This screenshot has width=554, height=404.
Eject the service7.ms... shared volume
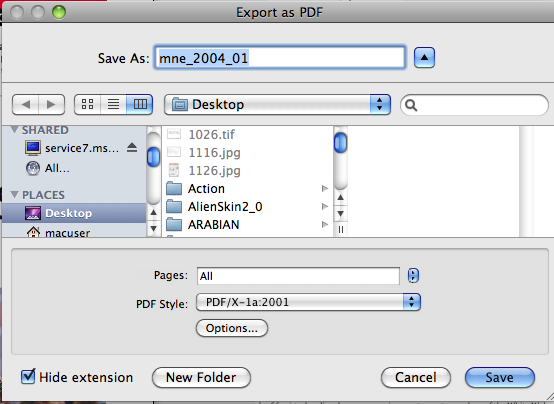pyautogui.click(x=132, y=147)
